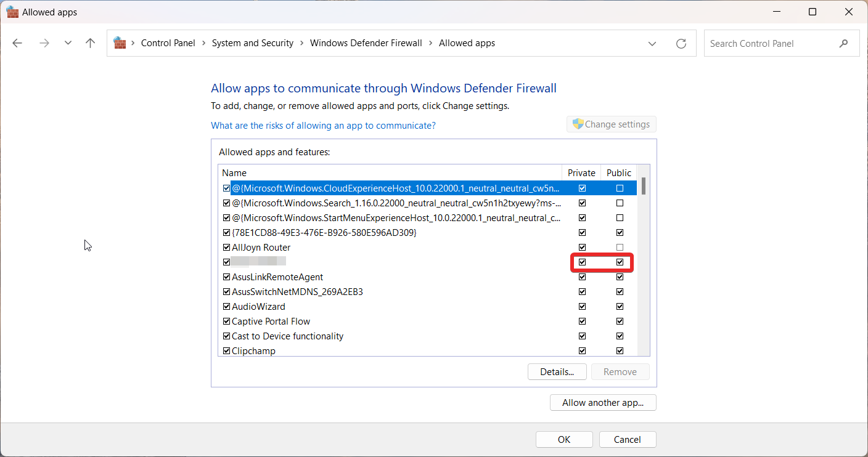Uncheck Public for {78E1CD88-49E3-476E...} row
The height and width of the screenshot is (457, 868).
click(620, 233)
